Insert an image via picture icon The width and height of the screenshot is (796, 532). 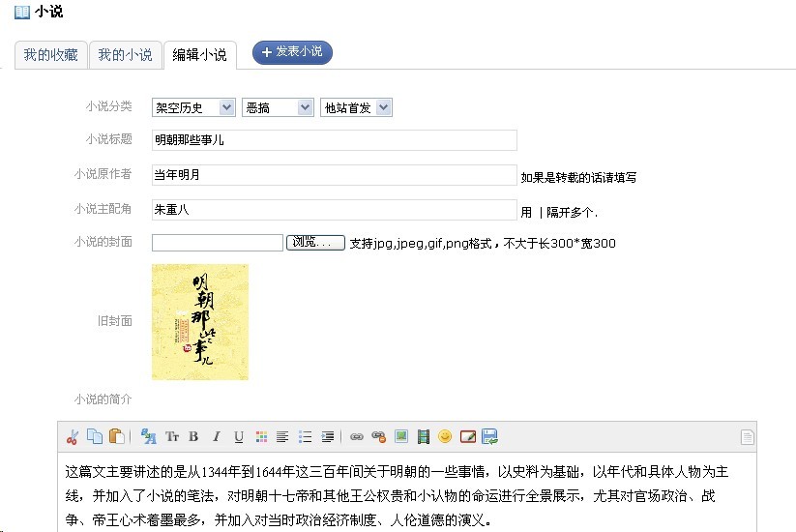(x=401, y=436)
